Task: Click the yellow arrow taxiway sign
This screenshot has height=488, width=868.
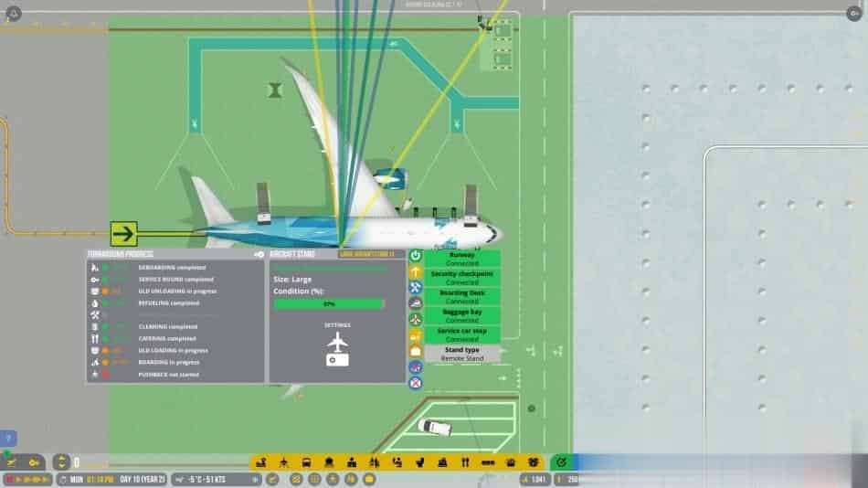Action: 123,234
